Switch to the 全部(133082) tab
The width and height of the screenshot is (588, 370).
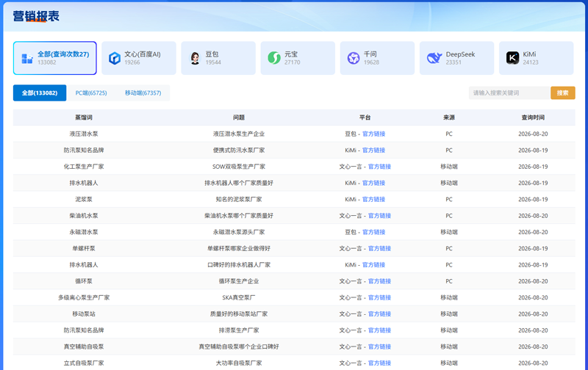click(x=40, y=93)
